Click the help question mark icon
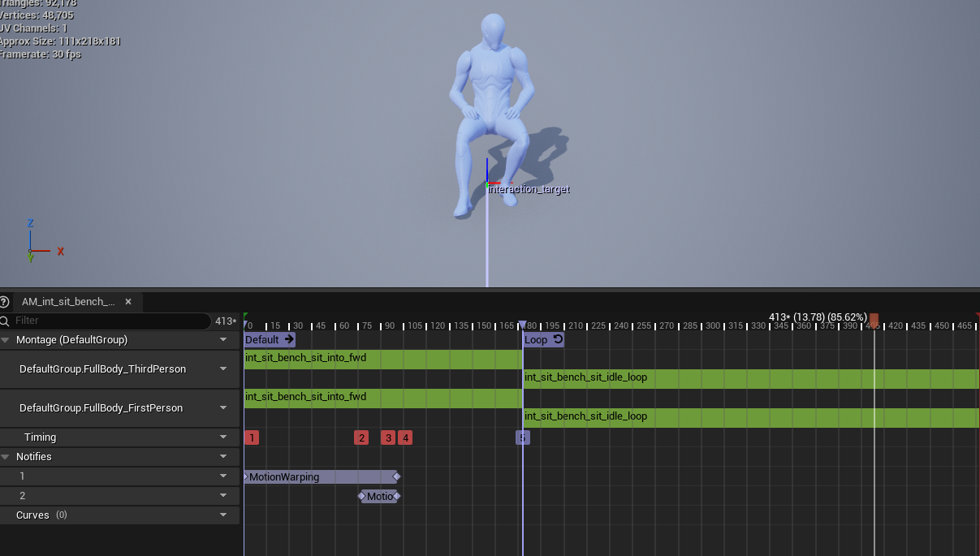The height and width of the screenshot is (556, 980). click(4, 302)
